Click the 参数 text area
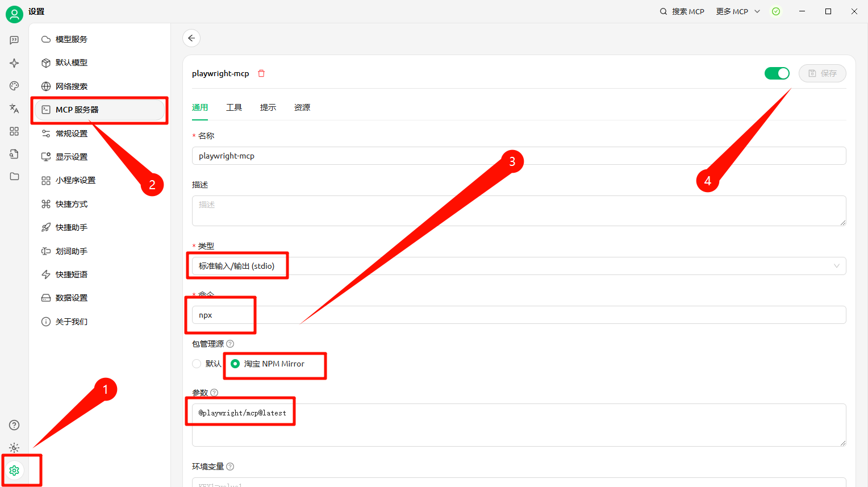This screenshot has height=487, width=868. 519,425
